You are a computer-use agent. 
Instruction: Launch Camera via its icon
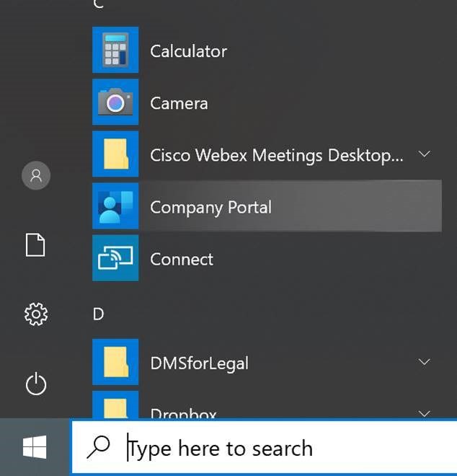[x=115, y=102]
